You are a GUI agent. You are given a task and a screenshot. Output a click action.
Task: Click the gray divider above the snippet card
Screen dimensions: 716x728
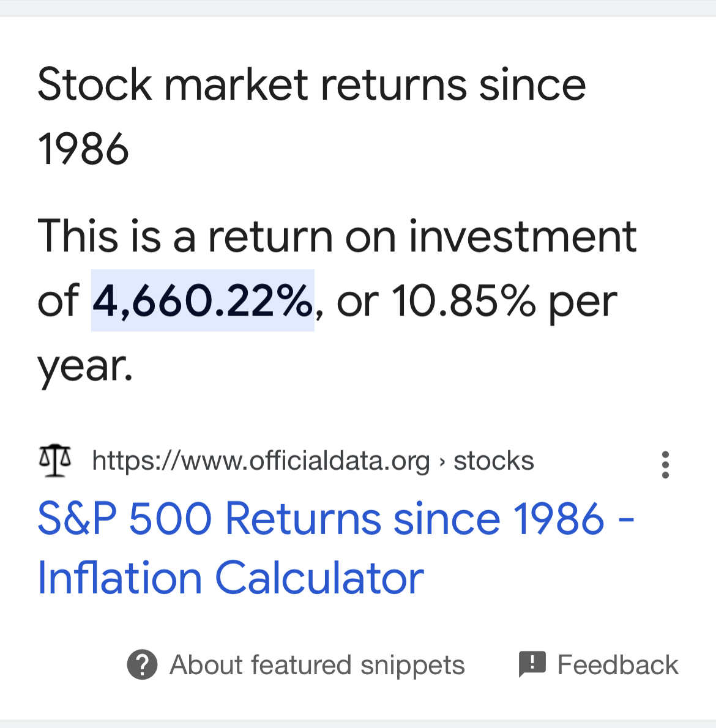[x=358, y=9]
